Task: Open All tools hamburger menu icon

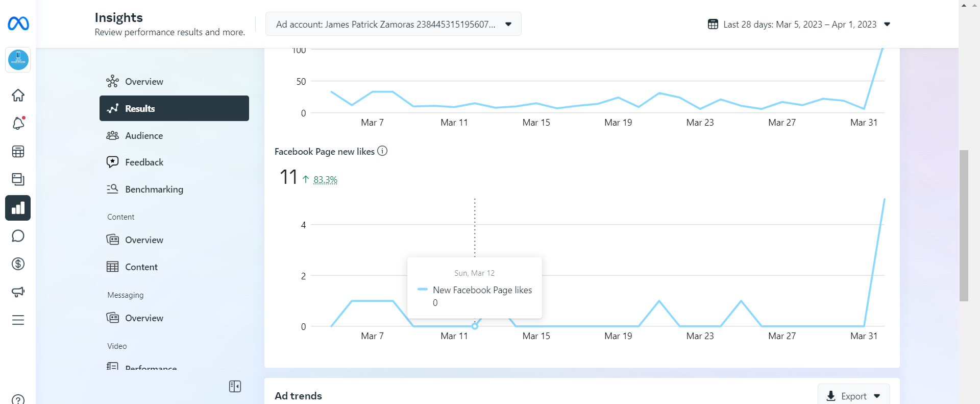Action: [x=18, y=320]
